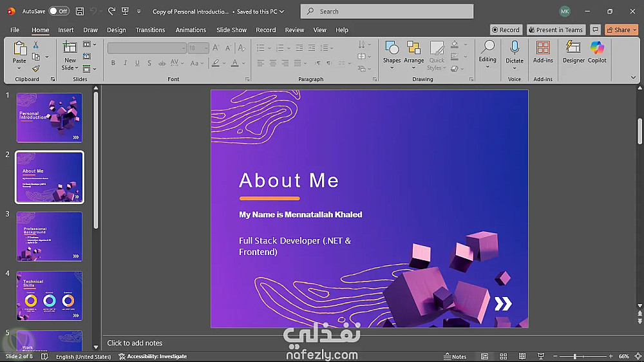
Task: Click the MK account avatar
Action: point(565,12)
